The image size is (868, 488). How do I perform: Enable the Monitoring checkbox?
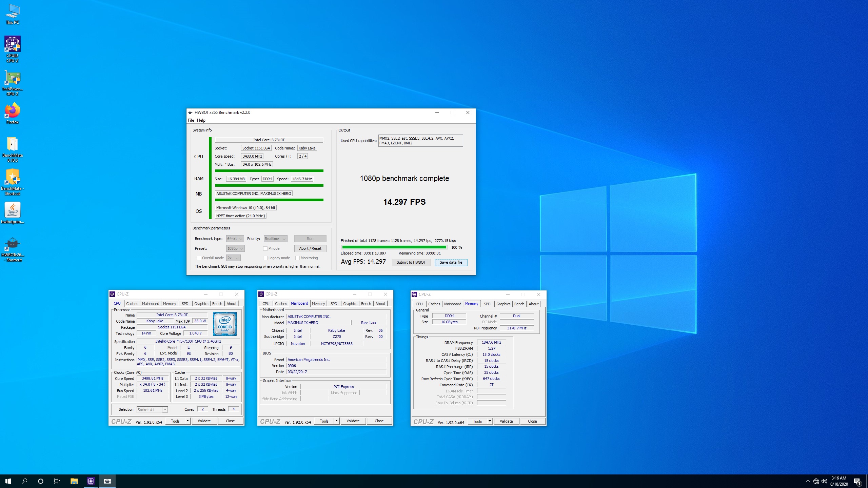[x=297, y=258]
